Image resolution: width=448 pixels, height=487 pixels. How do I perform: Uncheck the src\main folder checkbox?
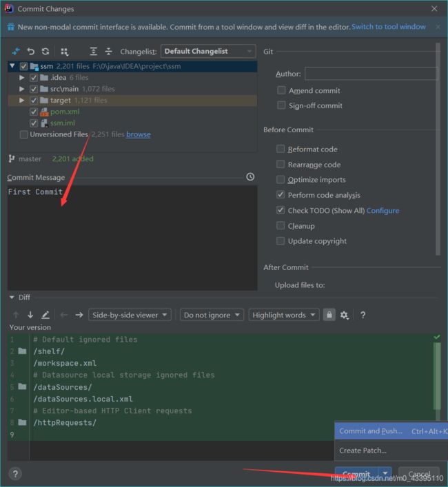34,89
